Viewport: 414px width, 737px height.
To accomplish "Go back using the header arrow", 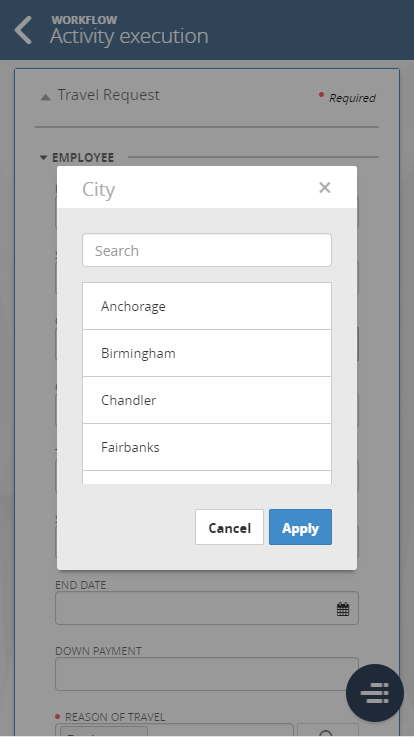I will 23,30.
